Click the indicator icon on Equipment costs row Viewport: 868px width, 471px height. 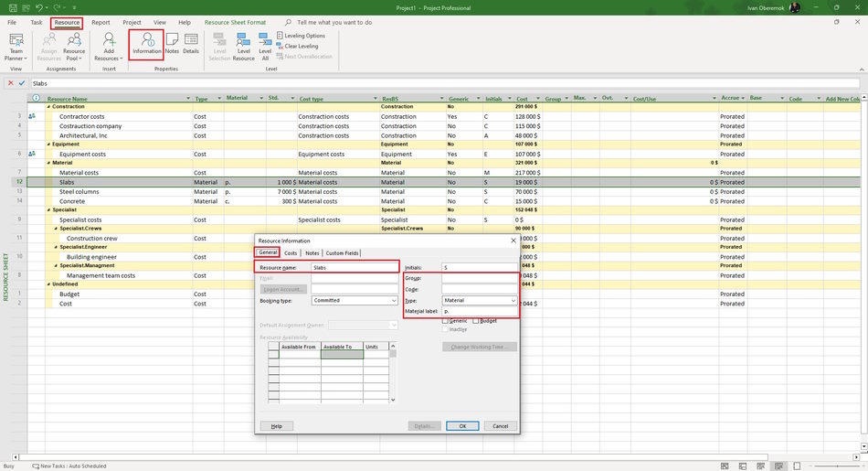pyautogui.click(x=32, y=154)
